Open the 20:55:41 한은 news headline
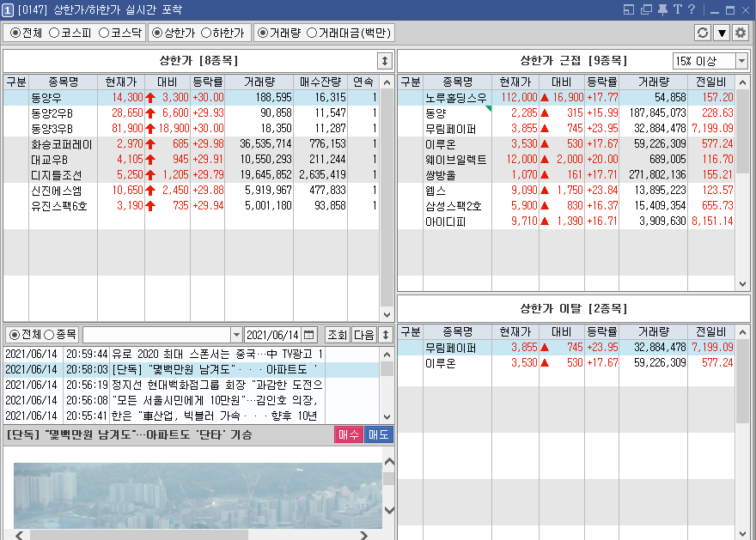Viewport: 756px width, 540px height. tap(192, 416)
